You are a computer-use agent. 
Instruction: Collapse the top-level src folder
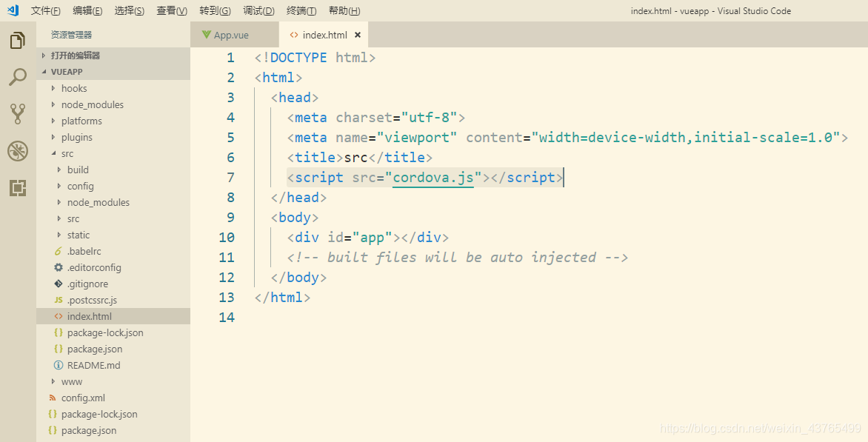[x=113, y=153]
